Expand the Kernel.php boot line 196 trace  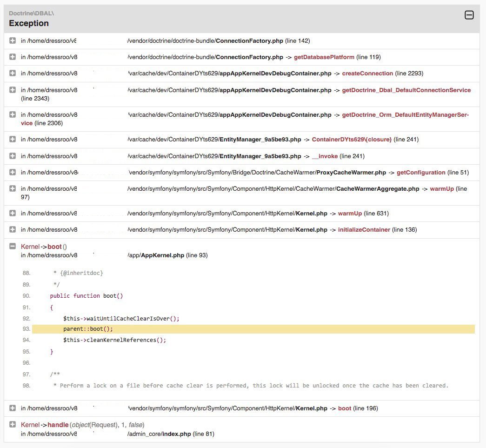[x=13, y=408]
